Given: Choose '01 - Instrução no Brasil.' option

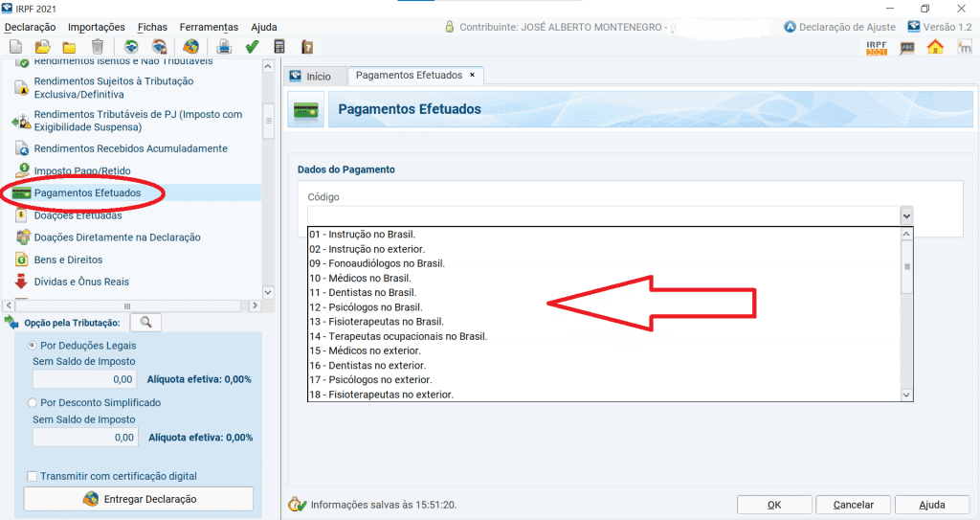Looking at the screenshot, I should click(x=604, y=234).
